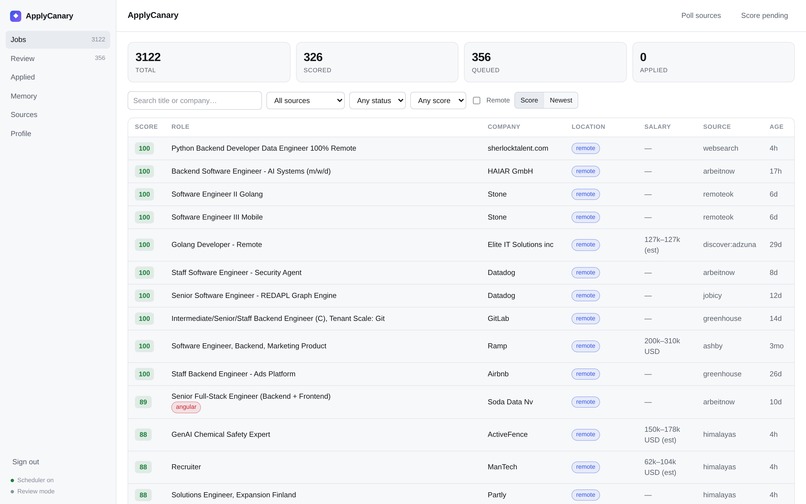The image size is (806, 504).
Task: Click the 200k–310k USD salary cell
Action: tap(662, 346)
